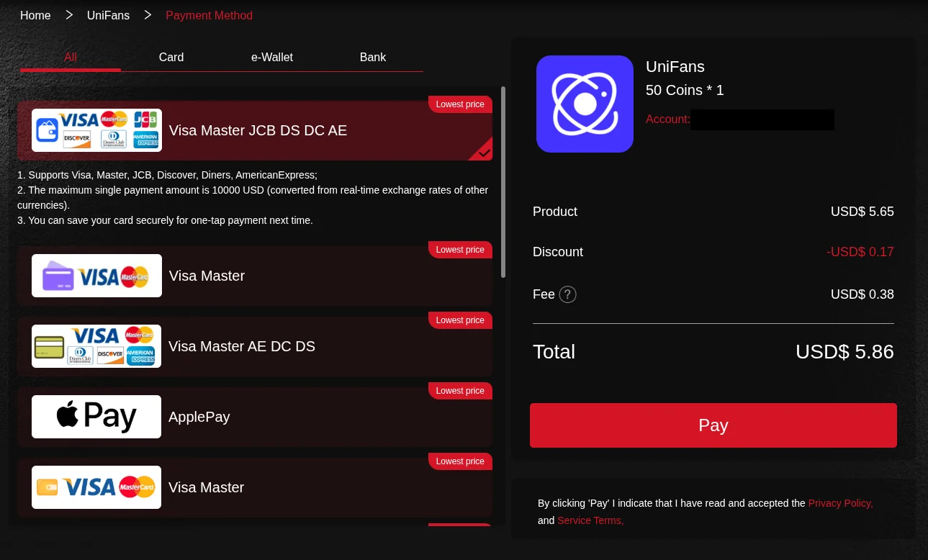This screenshot has width=928, height=560.
Task: Select Visa Master JCB DS DC AE method
Action: pyautogui.click(x=255, y=130)
